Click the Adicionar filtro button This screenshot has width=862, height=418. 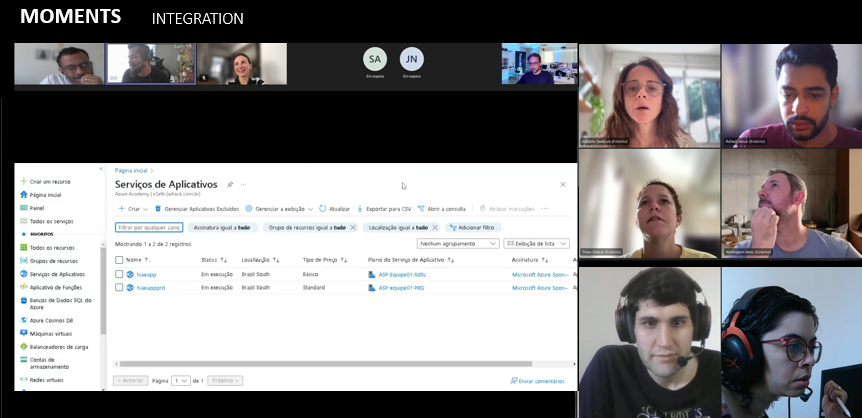473,227
